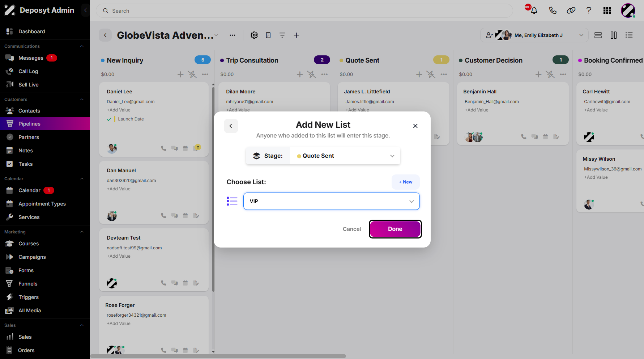Open pipeline settings gear icon

(254, 35)
